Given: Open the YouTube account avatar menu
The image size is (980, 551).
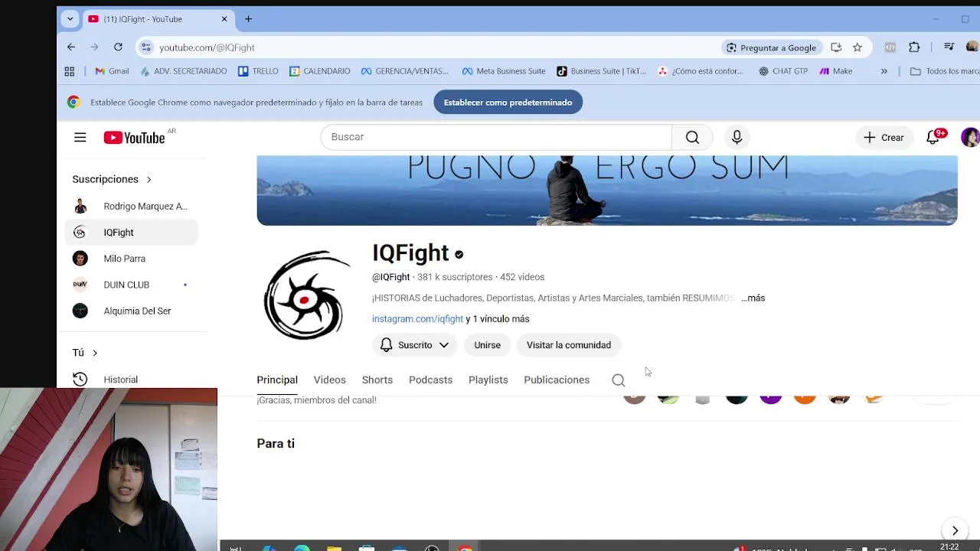Looking at the screenshot, I should [970, 138].
